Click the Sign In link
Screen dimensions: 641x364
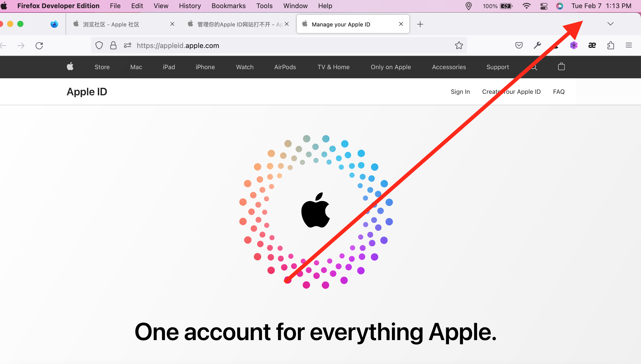click(460, 92)
